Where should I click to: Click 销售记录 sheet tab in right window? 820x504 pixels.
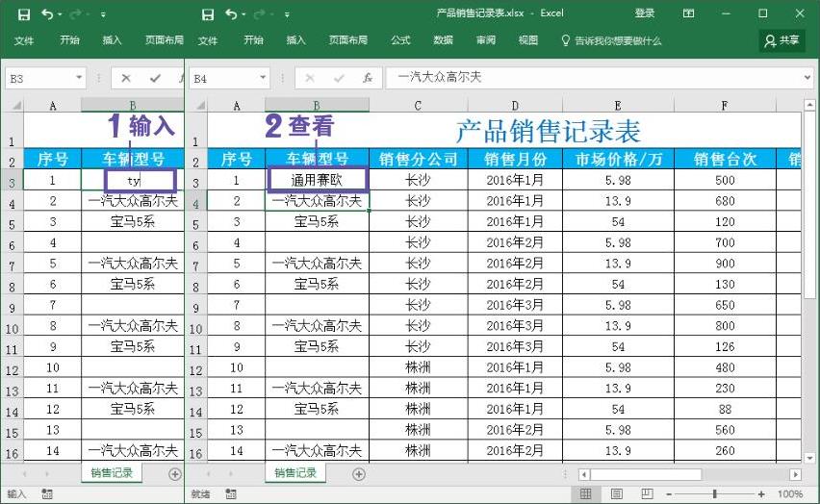tap(295, 473)
